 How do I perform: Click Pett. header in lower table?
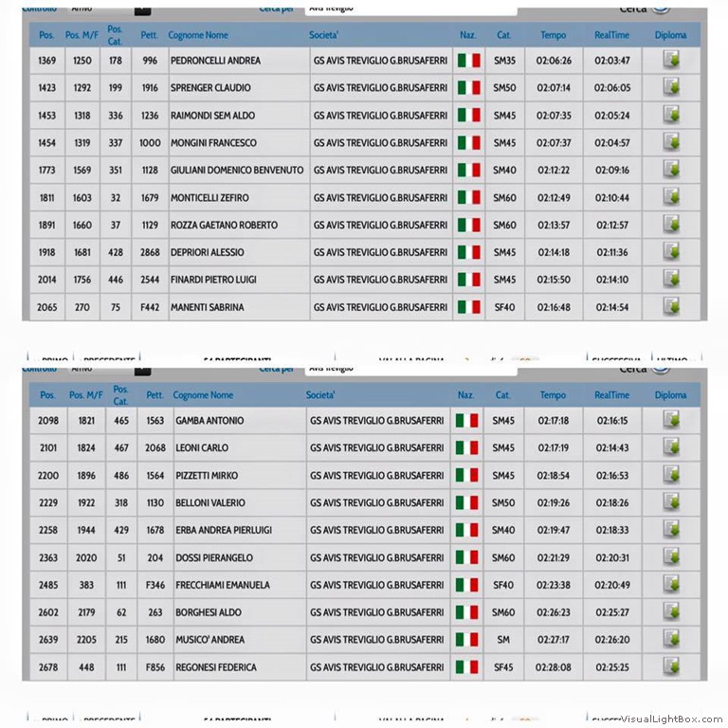155,395
